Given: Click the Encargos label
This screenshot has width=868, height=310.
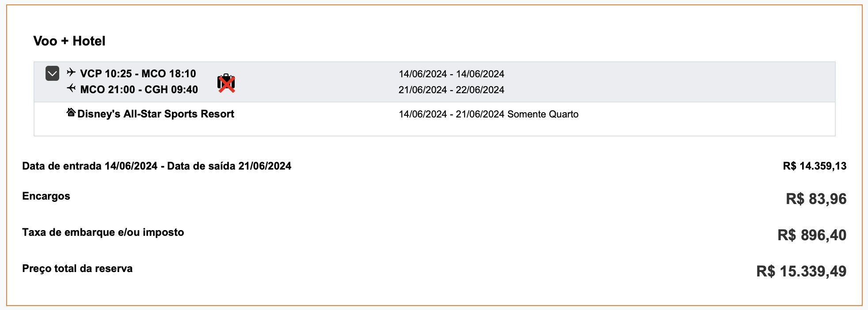Looking at the screenshot, I should pos(46,196).
